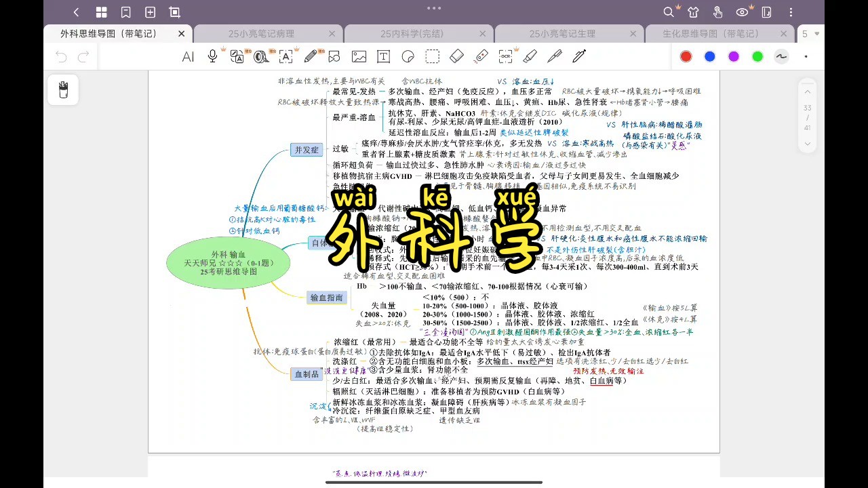
Task: Select the laser pointer tool
Action: pyautogui.click(x=481, y=56)
